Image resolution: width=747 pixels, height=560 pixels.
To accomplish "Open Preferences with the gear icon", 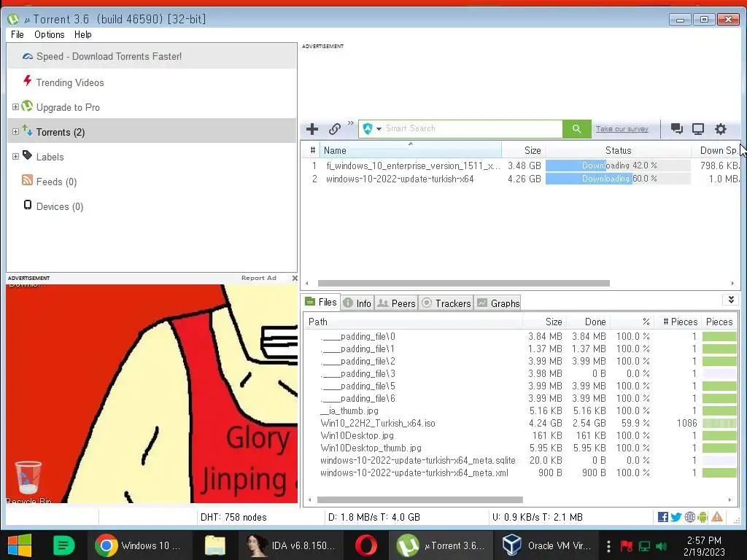I will point(720,128).
